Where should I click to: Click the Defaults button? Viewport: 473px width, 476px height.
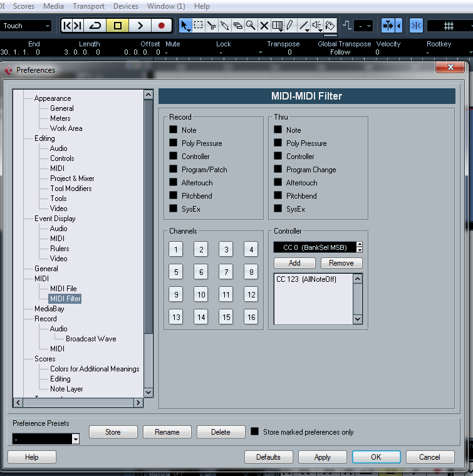pyautogui.click(x=268, y=457)
